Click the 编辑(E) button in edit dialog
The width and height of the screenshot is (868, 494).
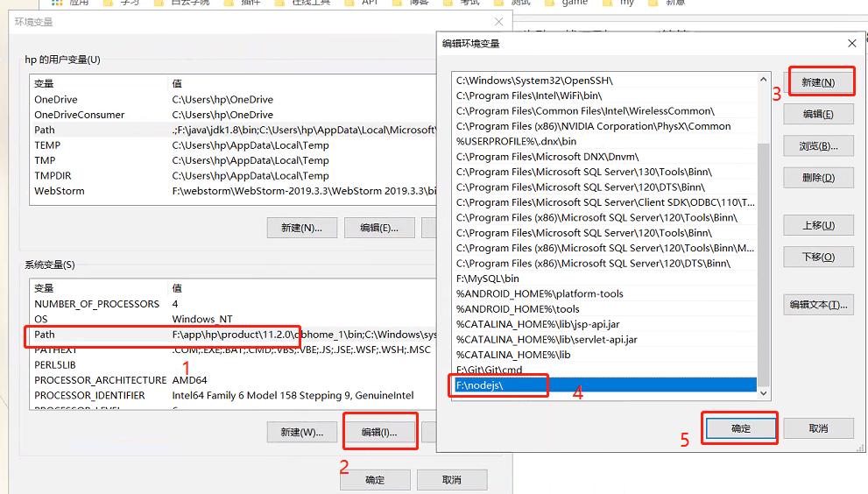pos(818,114)
